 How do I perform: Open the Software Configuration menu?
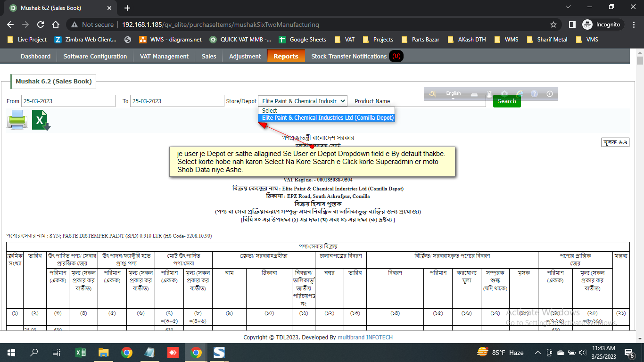[x=95, y=56]
